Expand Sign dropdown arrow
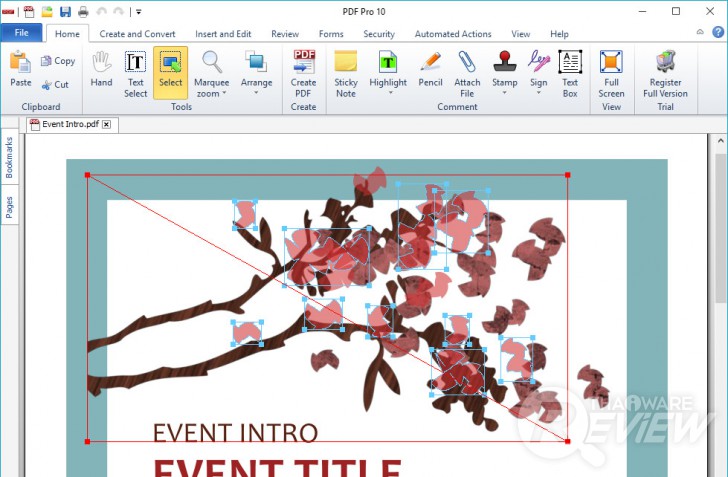The image size is (728, 477). [539, 93]
